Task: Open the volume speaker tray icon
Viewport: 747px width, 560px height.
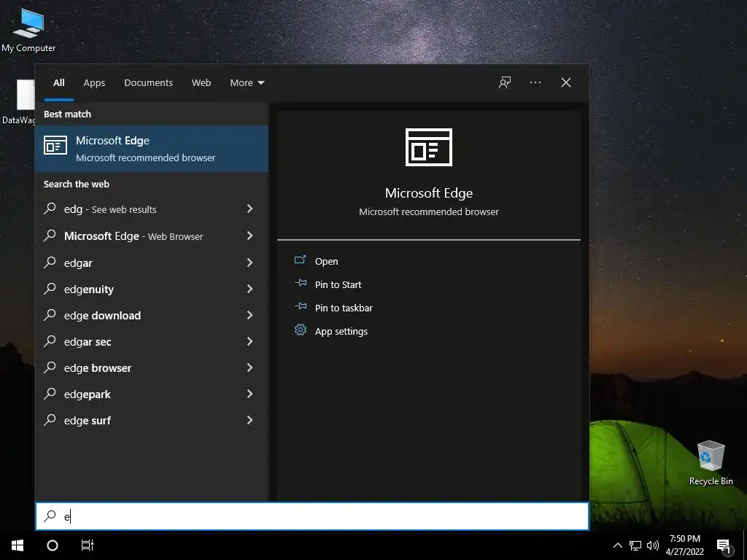Action: 653,545
